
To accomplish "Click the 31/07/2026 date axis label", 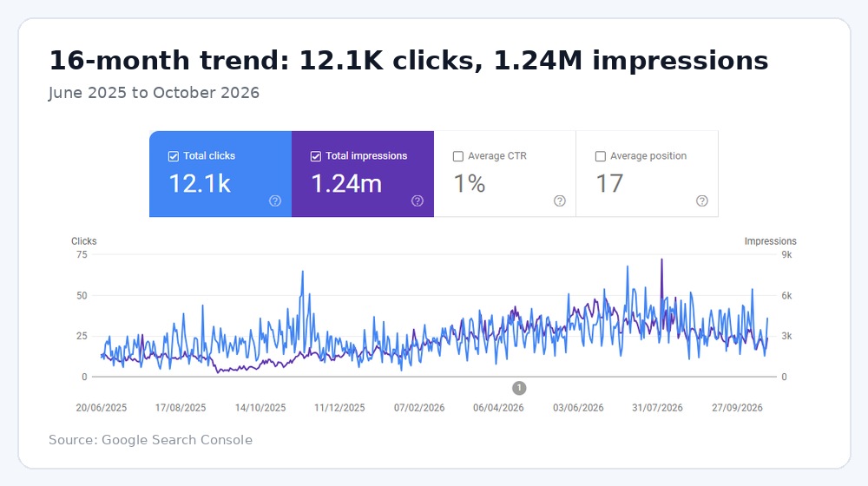I will coord(657,408).
